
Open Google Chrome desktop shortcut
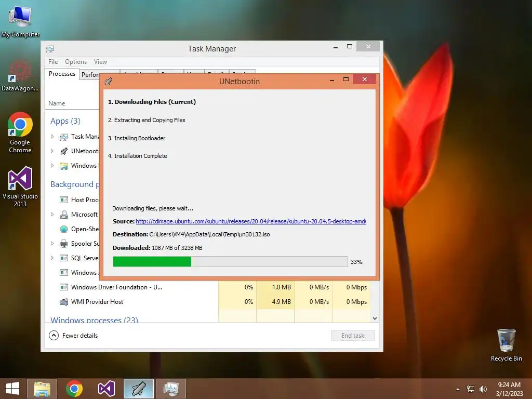click(x=20, y=132)
